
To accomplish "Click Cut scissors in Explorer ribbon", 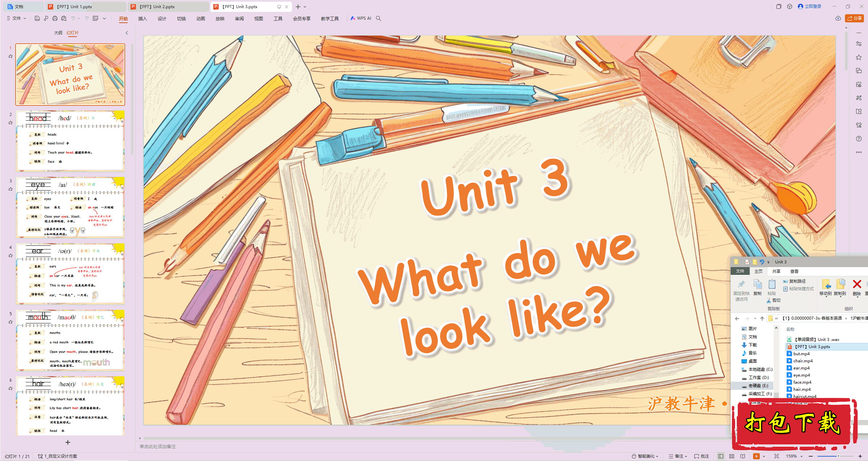I will click(x=773, y=300).
